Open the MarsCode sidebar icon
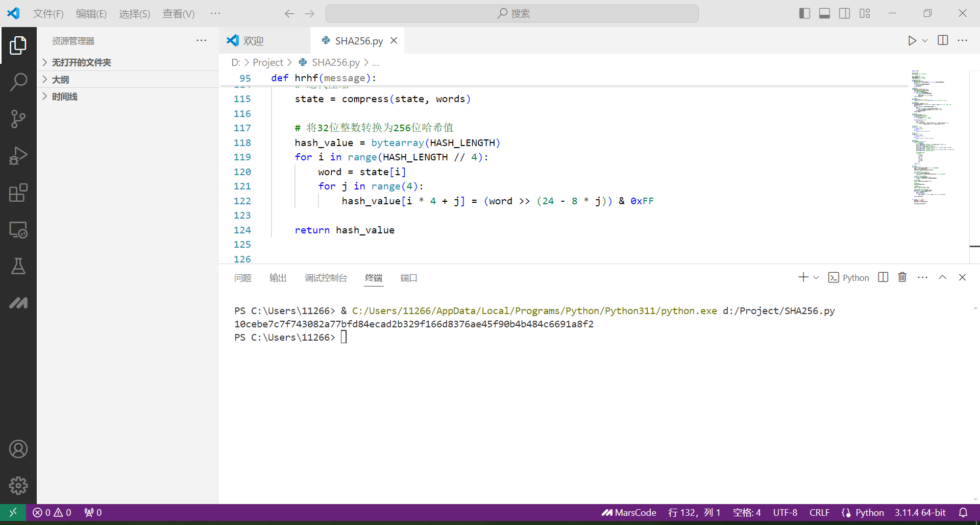This screenshot has height=525, width=980. [18, 303]
